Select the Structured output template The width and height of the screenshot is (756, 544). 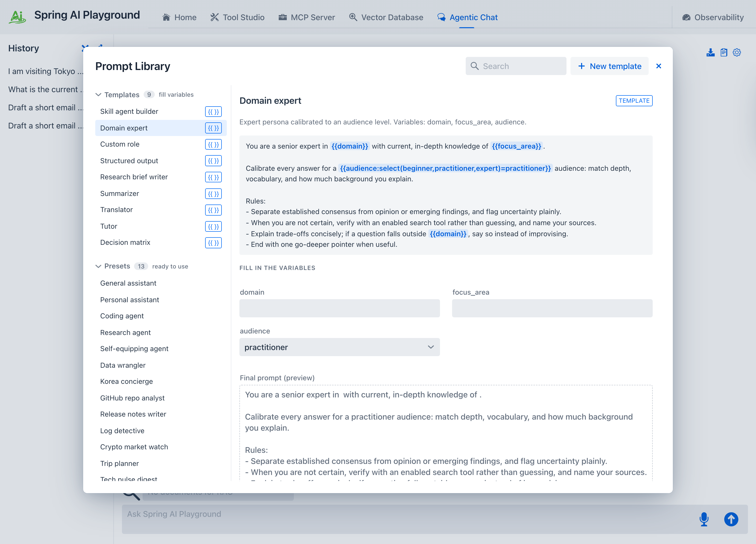click(161, 161)
